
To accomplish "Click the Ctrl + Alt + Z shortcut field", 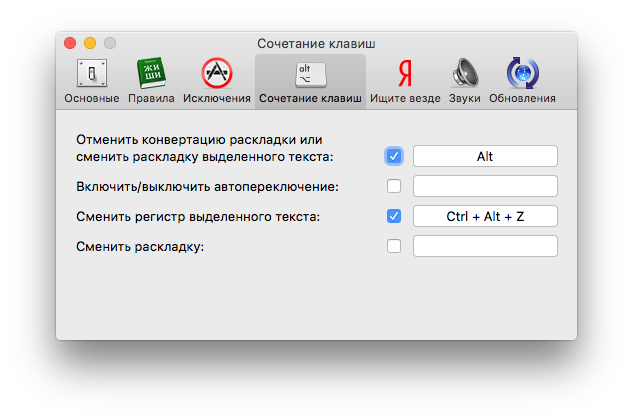I will pyautogui.click(x=485, y=216).
